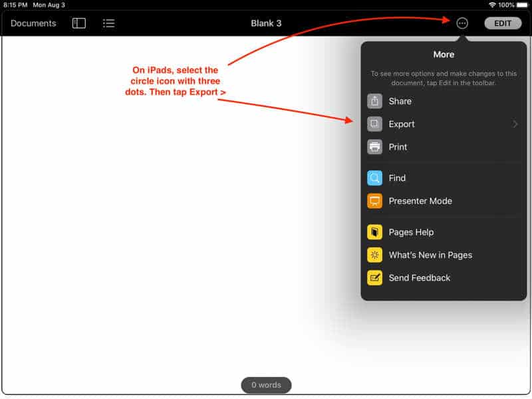This screenshot has width=532, height=399.
Task: Tap the Mon Aug 3 date
Action: [49, 5]
